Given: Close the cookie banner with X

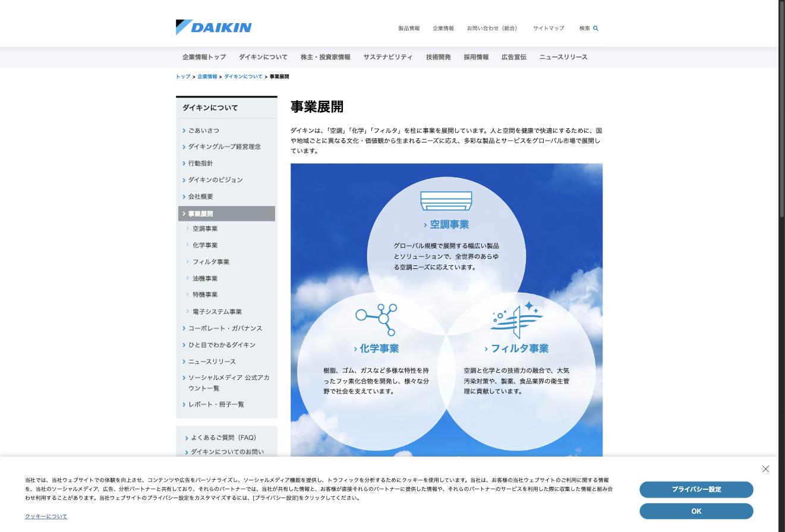Looking at the screenshot, I should tap(765, 469).
